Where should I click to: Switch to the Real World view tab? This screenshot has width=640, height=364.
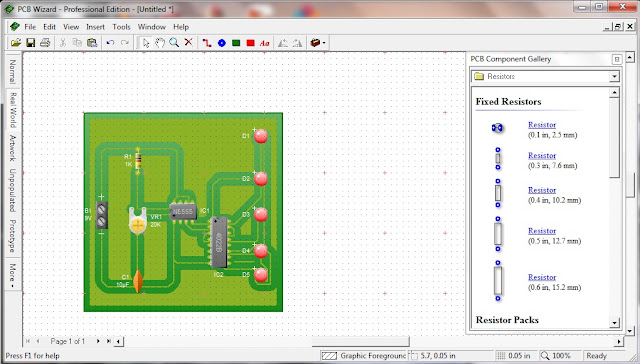pyautogui.click(x=13, y=110)
